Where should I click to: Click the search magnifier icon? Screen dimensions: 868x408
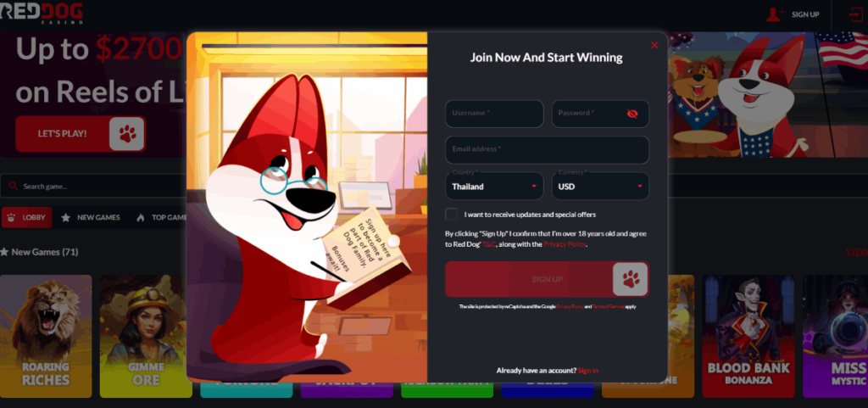click(13, 187)
